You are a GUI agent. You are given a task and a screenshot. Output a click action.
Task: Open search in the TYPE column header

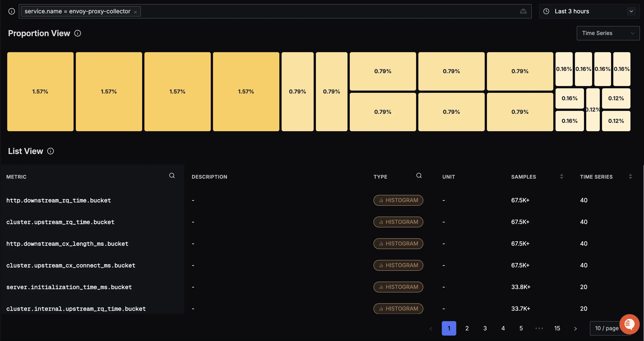click(419, 175)
